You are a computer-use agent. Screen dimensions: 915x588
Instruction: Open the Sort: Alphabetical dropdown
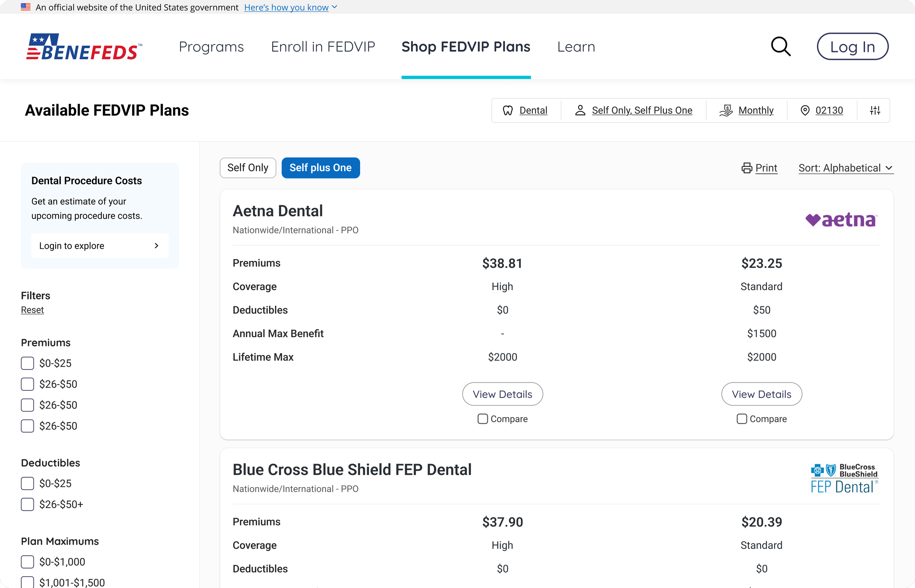point(846,168)
